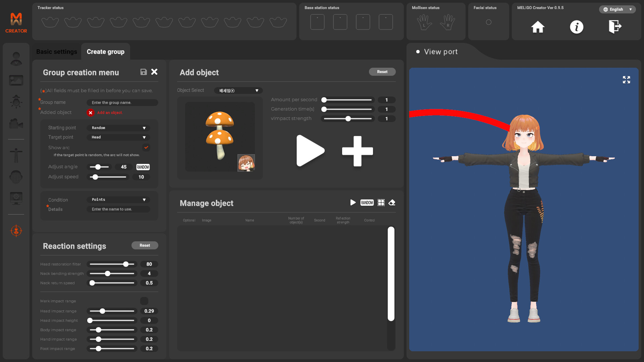
Task: Click the mushroom object preview thumbnail
Action: (x=220, y=137)
